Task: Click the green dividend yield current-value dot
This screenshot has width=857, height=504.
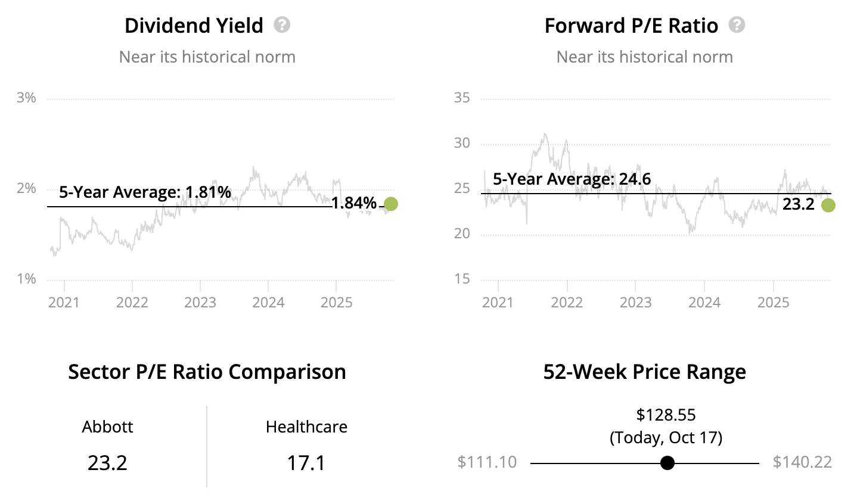Action: click(x=391, y=204)
